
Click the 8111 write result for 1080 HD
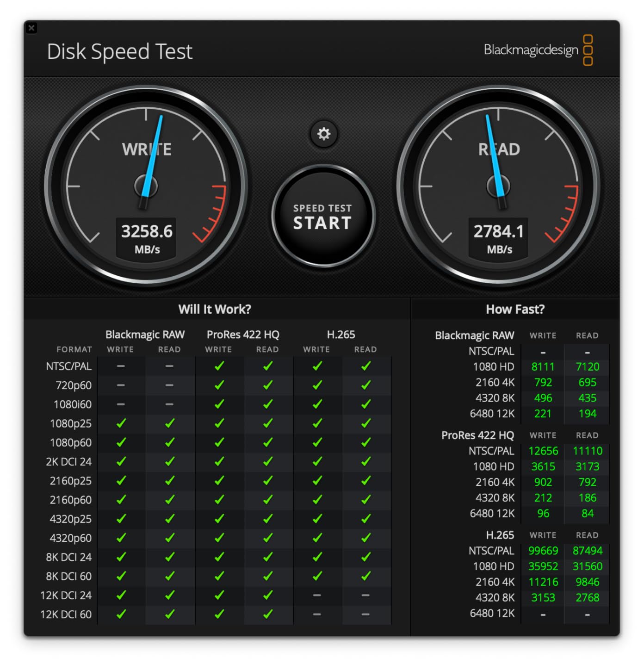(x=543, y=366)
